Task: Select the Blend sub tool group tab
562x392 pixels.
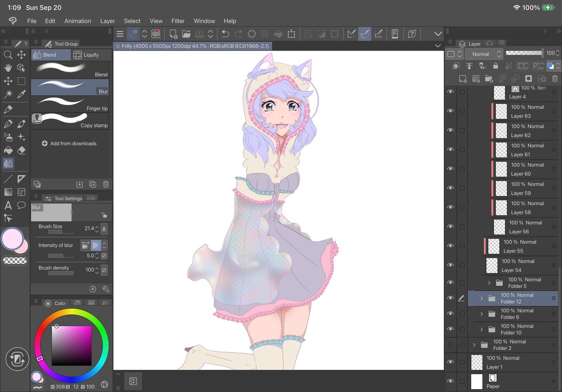Action: (51, 55)
